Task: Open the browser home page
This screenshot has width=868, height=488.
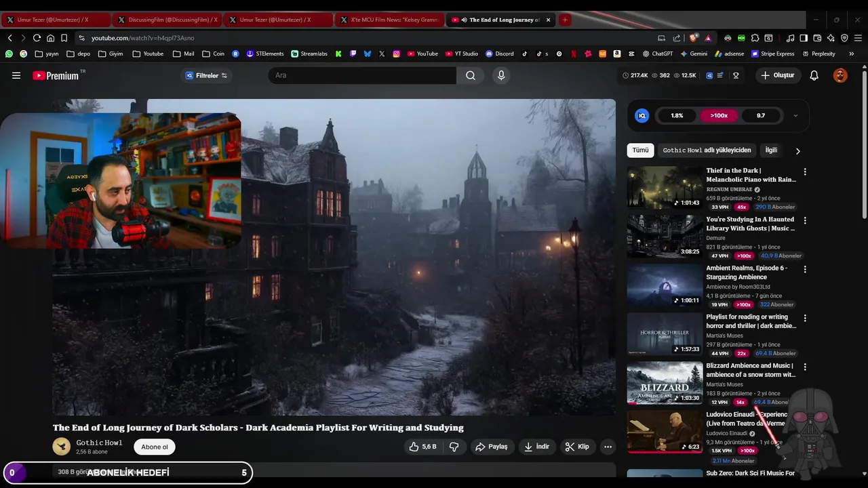Action: tap(50, 38)
